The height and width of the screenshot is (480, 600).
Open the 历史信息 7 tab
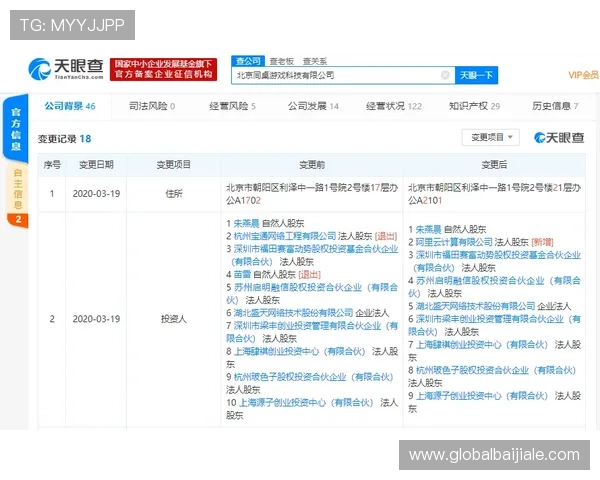tap(555, 106)
